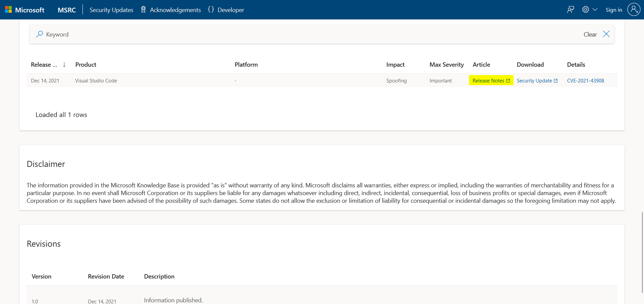The image size is (644, 304).
Task: Click the Platform column header
Action: [246, 65]
